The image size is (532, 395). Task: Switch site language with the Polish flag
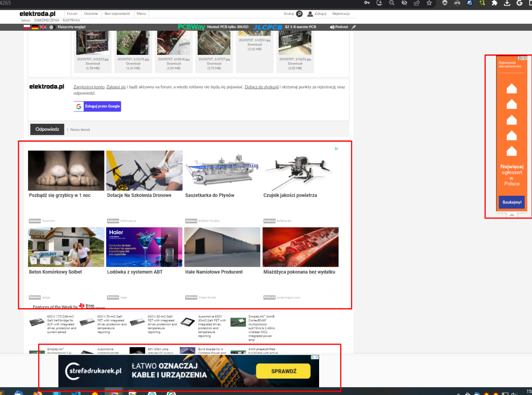click(26, 27)
